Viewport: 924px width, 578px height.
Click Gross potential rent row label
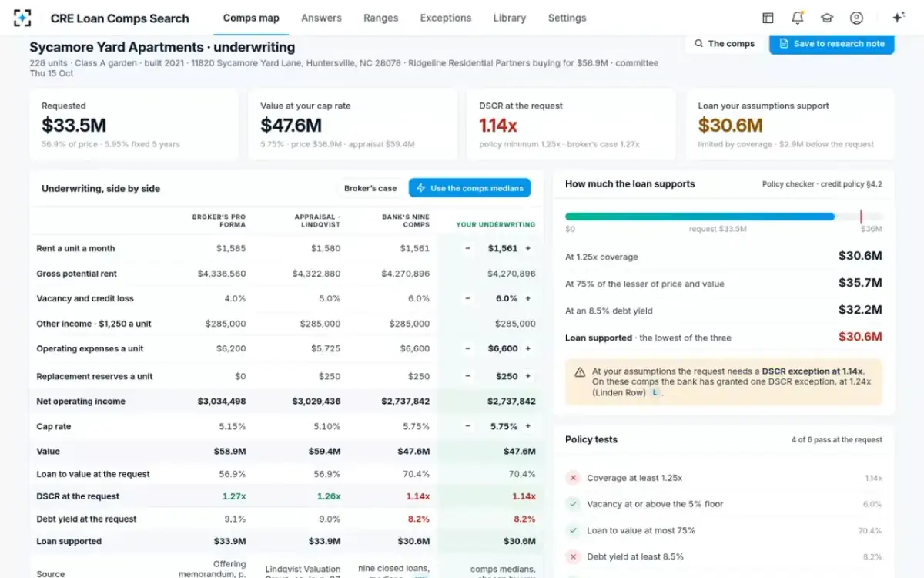click(x=75, y=274)
